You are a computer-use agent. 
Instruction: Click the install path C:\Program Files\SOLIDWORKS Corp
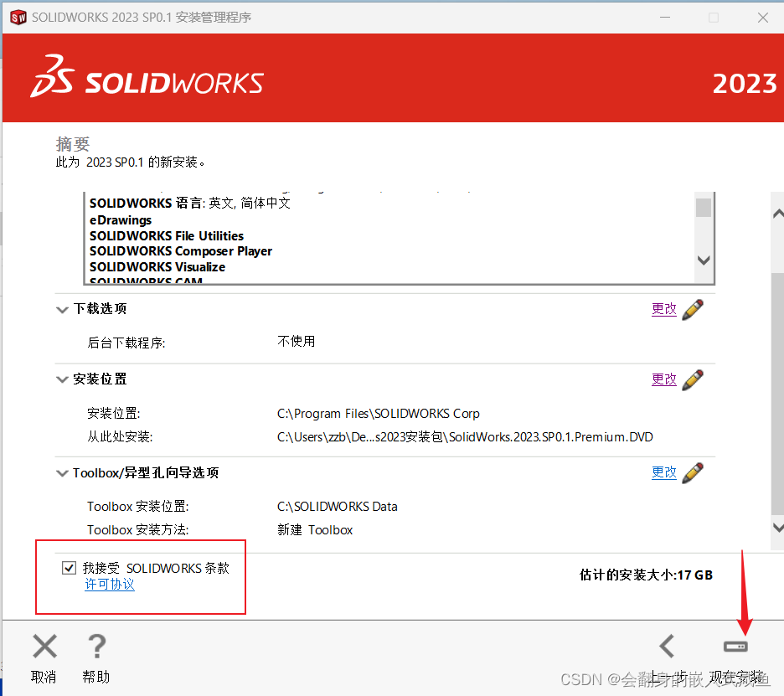coord(379,414)
